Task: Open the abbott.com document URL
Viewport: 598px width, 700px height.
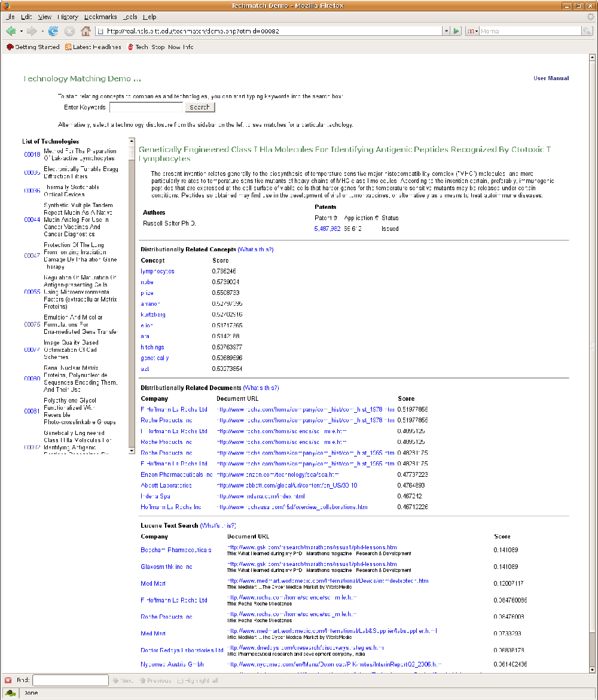Action: pyautogui.click(x=287, y=485)
